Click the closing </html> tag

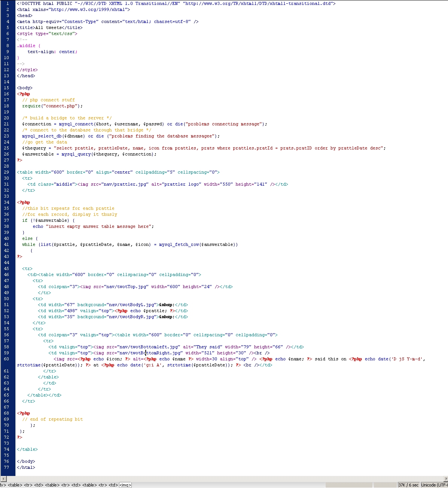26,467
